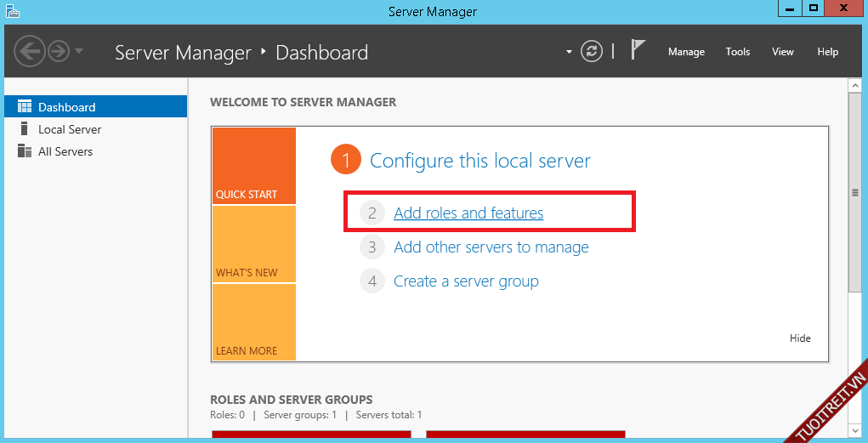Open All Servers from sidebar

click(65, 151)
